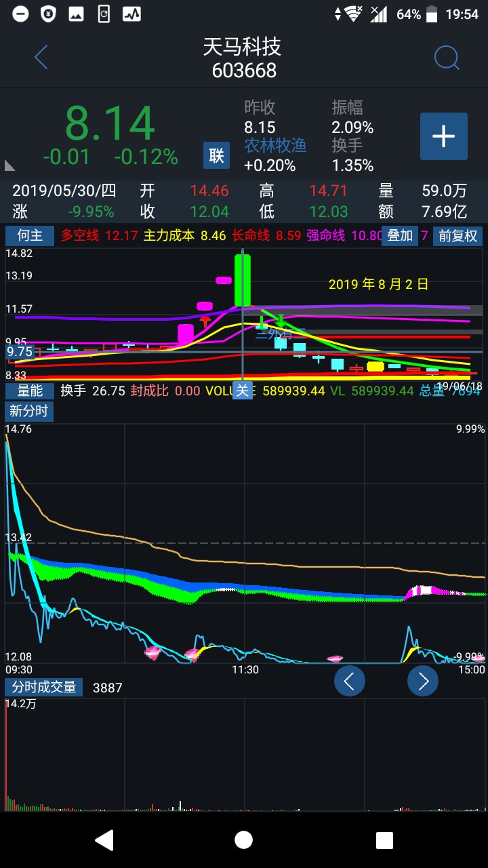
Task: Tap the 多空线 12.17 indicator value
Action: pos(99,235)
